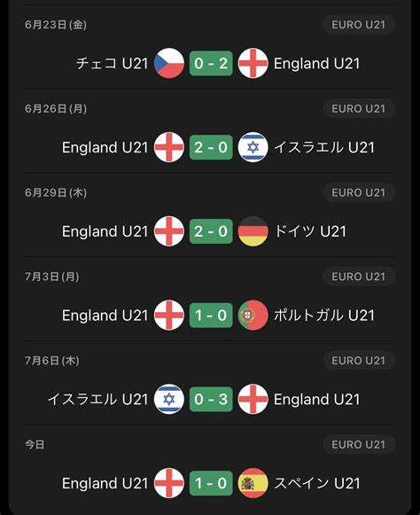This screenshot has height=515, width=420.
Task: Tap the Portugal flag icon
Action: point(253,316)
